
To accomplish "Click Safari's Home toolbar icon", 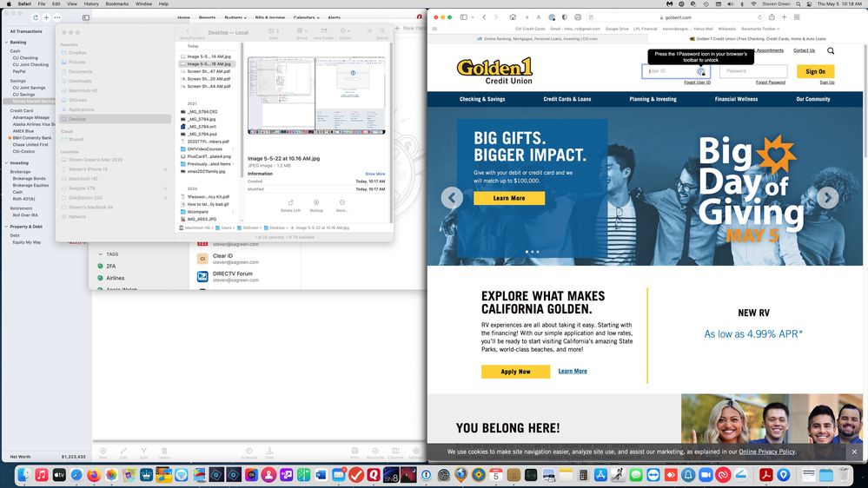I will pos(513,17).
